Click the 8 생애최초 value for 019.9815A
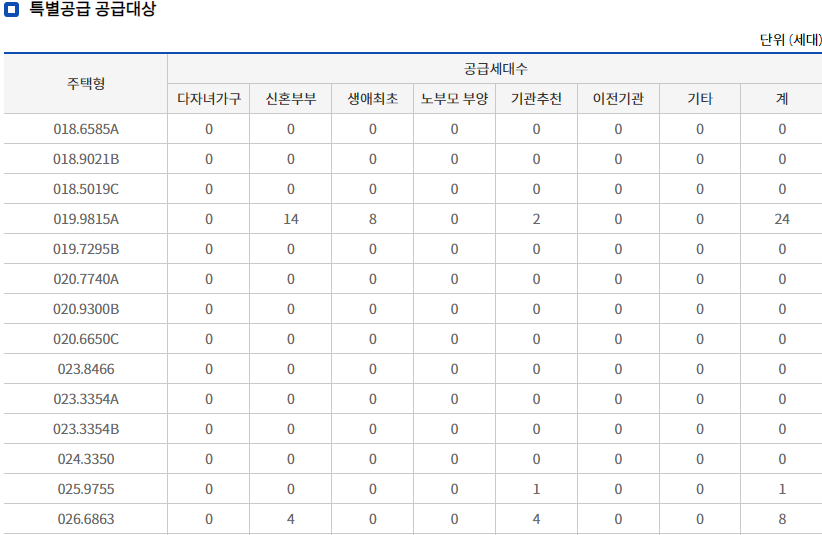 [x=373, y=219]
